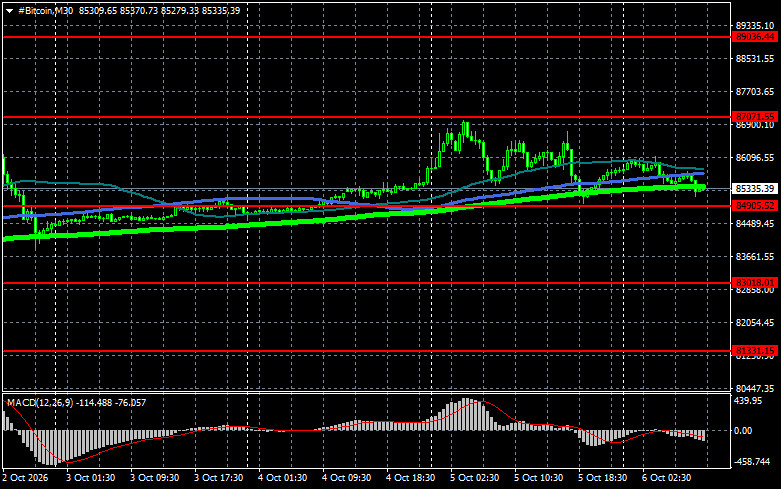
Task: Select the #Bitcoin,M30 chart title text
Action: [x=45, y=10]
